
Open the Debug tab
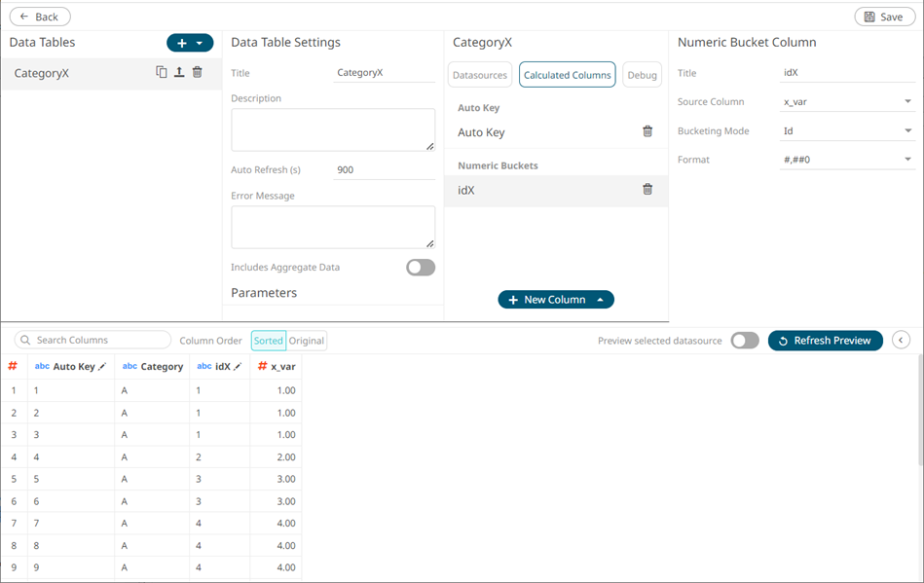642,75
